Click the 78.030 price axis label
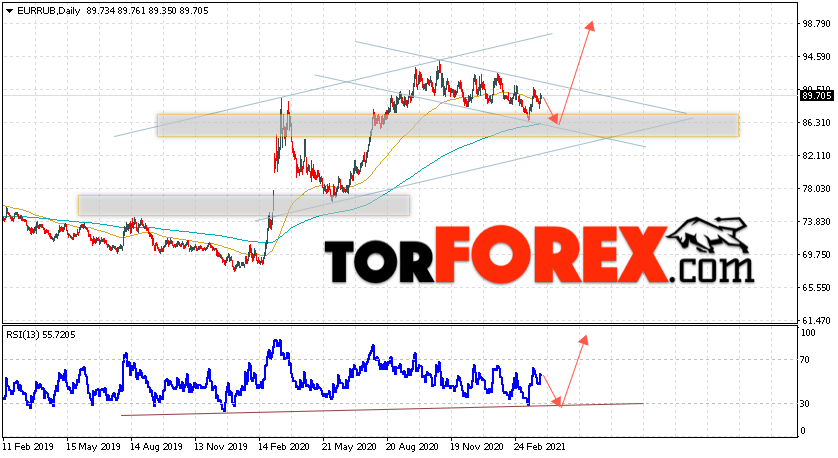Screen dimensions: 838x458 click(817, 189)
